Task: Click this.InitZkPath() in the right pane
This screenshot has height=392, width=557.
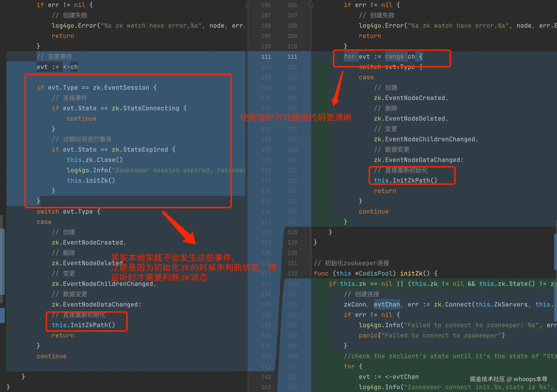Action: (405, 181)
